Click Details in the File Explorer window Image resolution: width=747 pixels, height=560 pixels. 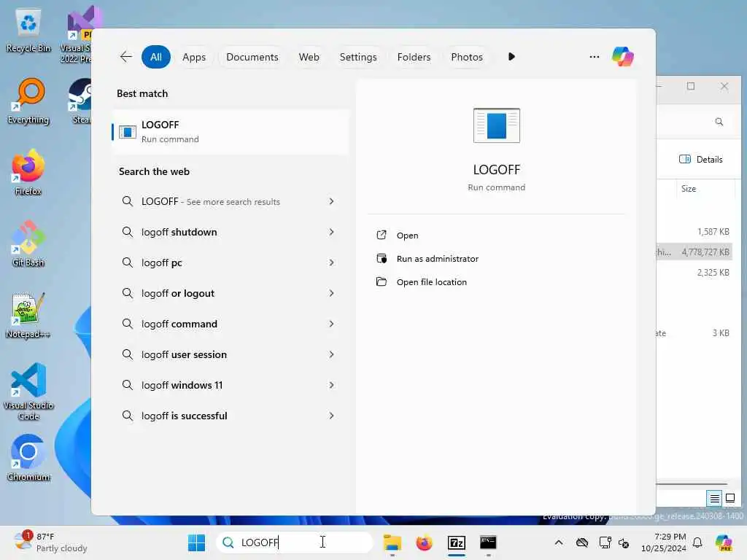pos(700,160)
